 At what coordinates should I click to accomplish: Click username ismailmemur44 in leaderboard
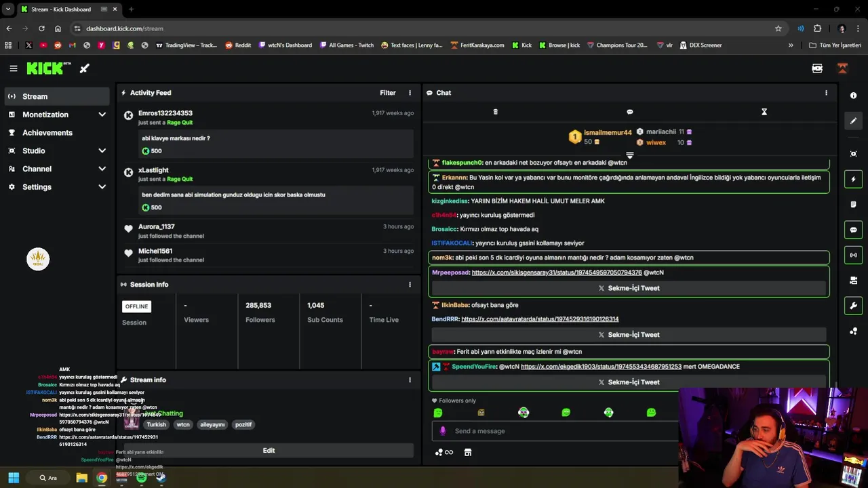pyautogui.click(x=608, y=133)
